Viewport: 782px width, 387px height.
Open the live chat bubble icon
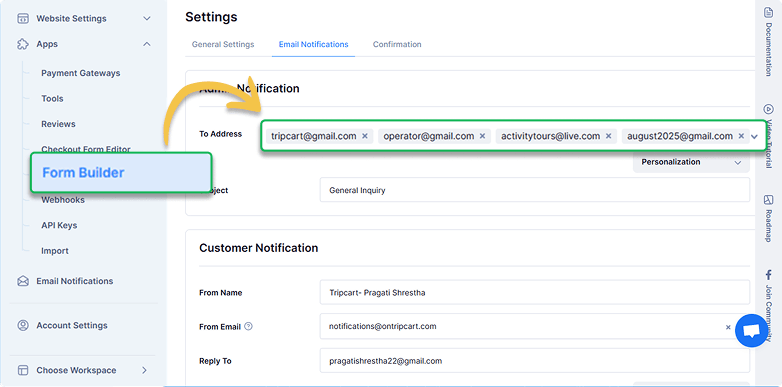pyautogui.click(x=752, y=331)
